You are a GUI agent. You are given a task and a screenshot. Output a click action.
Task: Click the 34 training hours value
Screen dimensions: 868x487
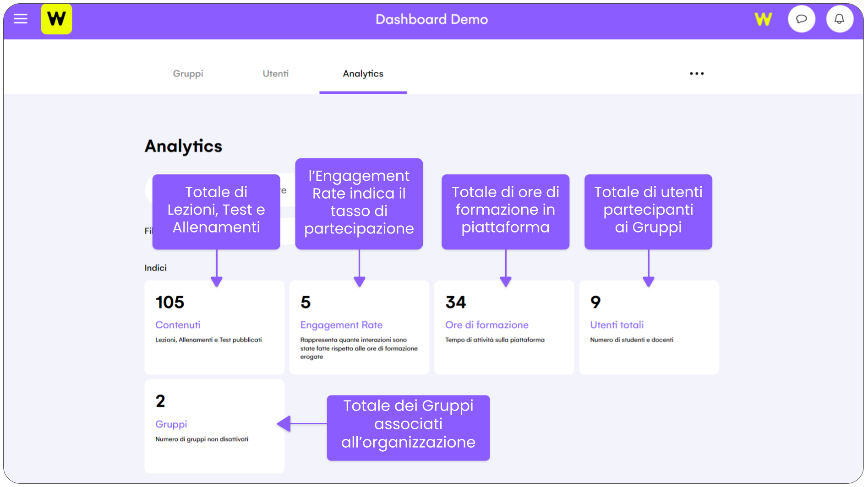pyautogui.click(x=455, y=302)
